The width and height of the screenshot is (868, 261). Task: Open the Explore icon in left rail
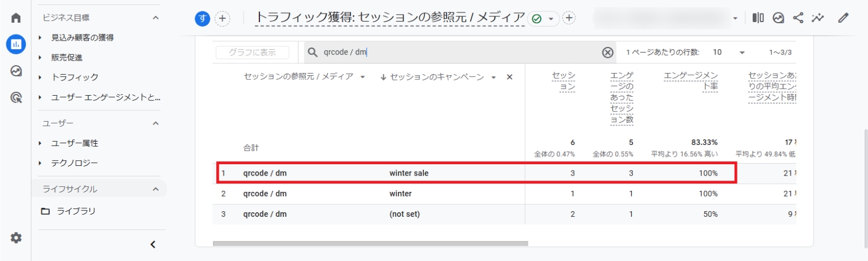[16, 71]
